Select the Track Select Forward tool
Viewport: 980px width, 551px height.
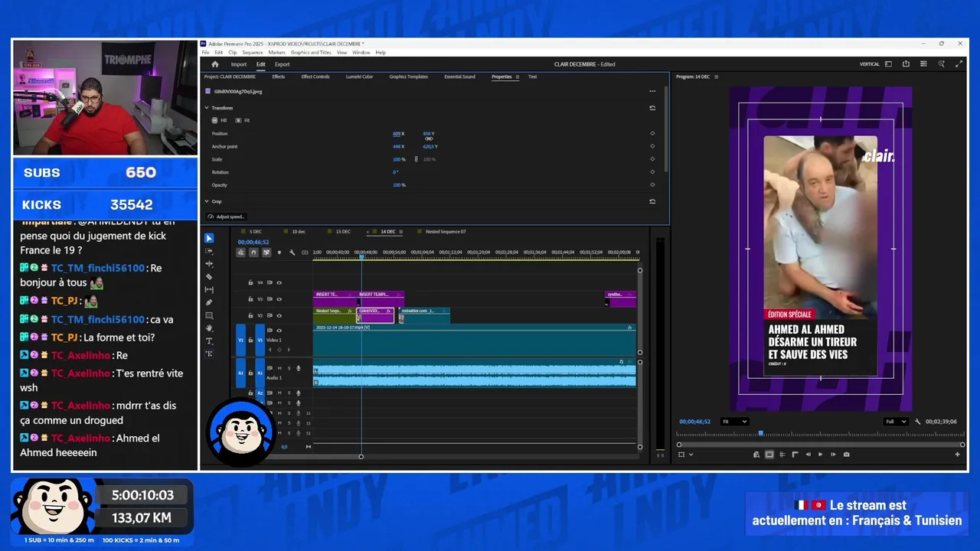[209, 251]
